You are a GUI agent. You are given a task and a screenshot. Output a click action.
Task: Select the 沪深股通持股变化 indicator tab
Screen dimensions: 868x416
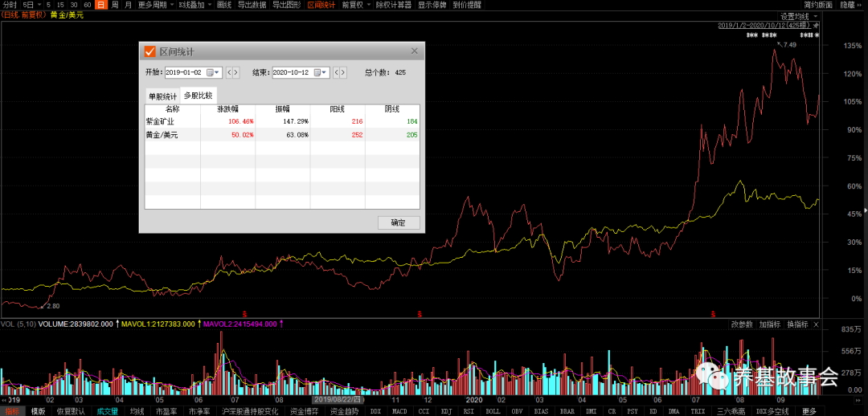click(250, 411)
